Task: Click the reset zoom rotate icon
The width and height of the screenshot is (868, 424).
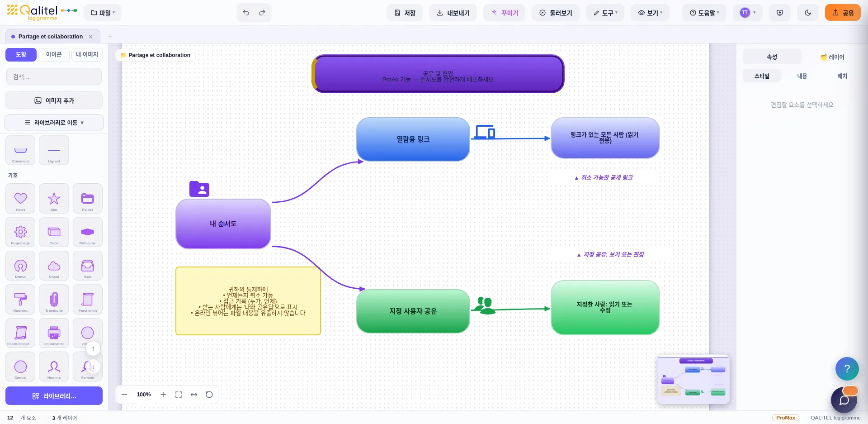Action: coord(209,395)
